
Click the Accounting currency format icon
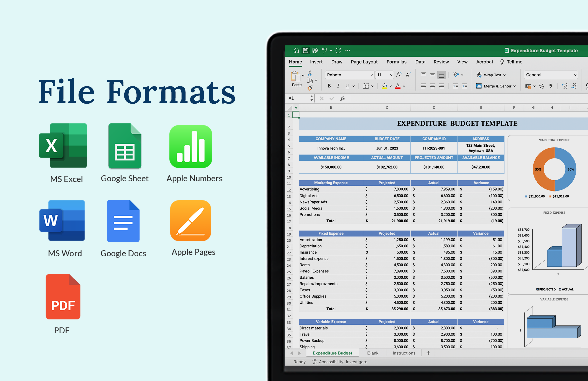(528, 86)
